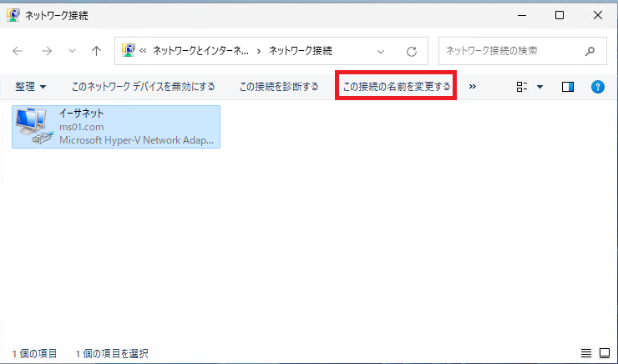This screenshot has height=364, width=618.
Task: Click この接続を診断する
Action: [x=279, y=87]
